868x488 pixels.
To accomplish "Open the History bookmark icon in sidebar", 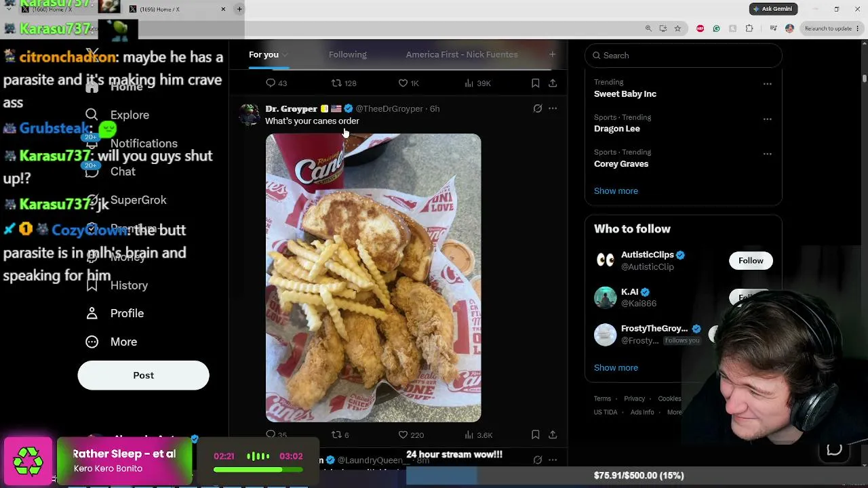I will [92, 285].
